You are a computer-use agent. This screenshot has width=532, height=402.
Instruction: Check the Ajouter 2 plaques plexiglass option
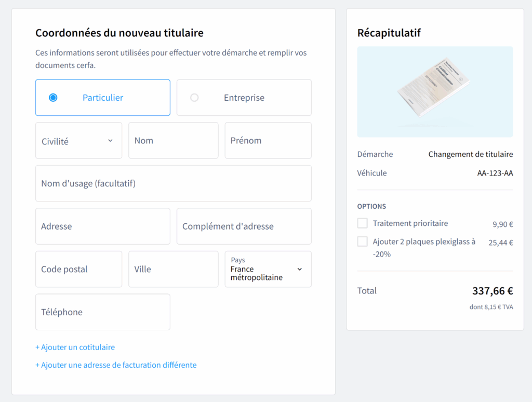[x=362, y=241]
